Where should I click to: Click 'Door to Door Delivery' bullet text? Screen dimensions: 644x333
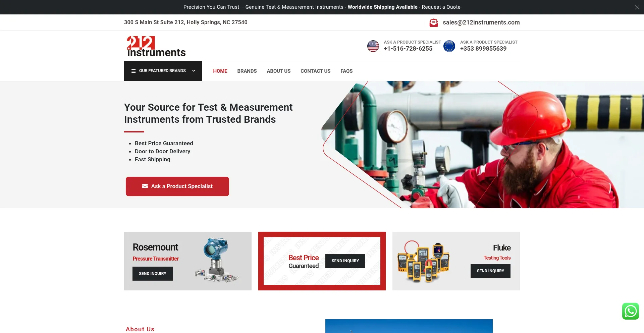point(162,152)
